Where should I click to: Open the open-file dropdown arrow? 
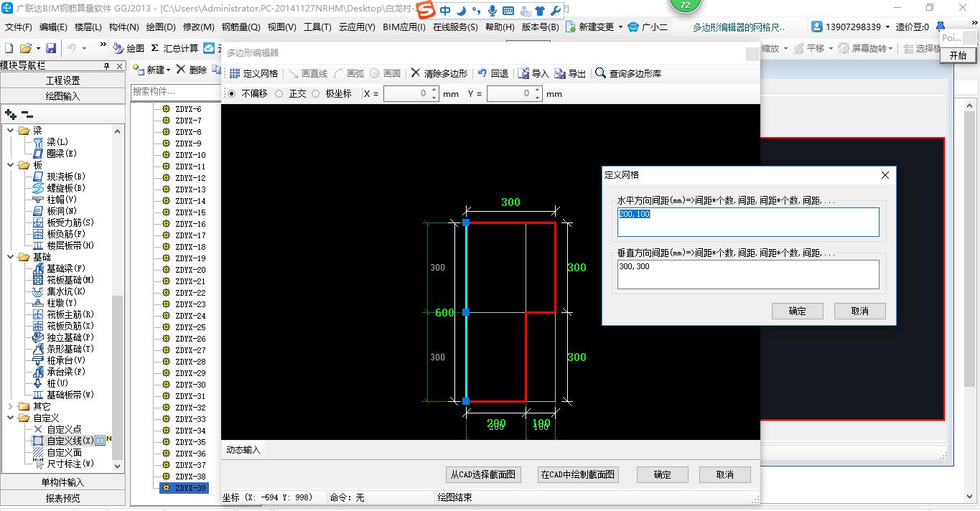[x=37, y=48]
